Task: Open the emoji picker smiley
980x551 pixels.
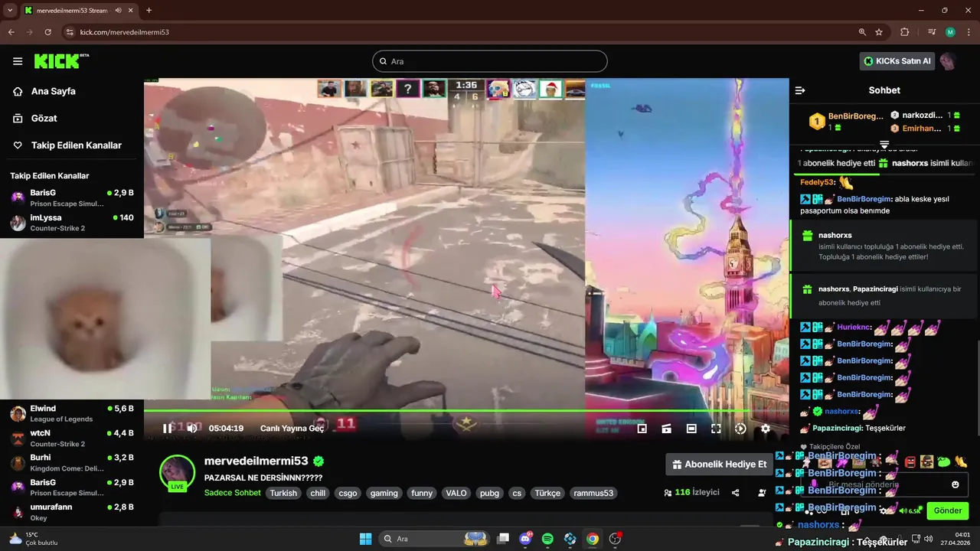Action: tap(955, 484)
